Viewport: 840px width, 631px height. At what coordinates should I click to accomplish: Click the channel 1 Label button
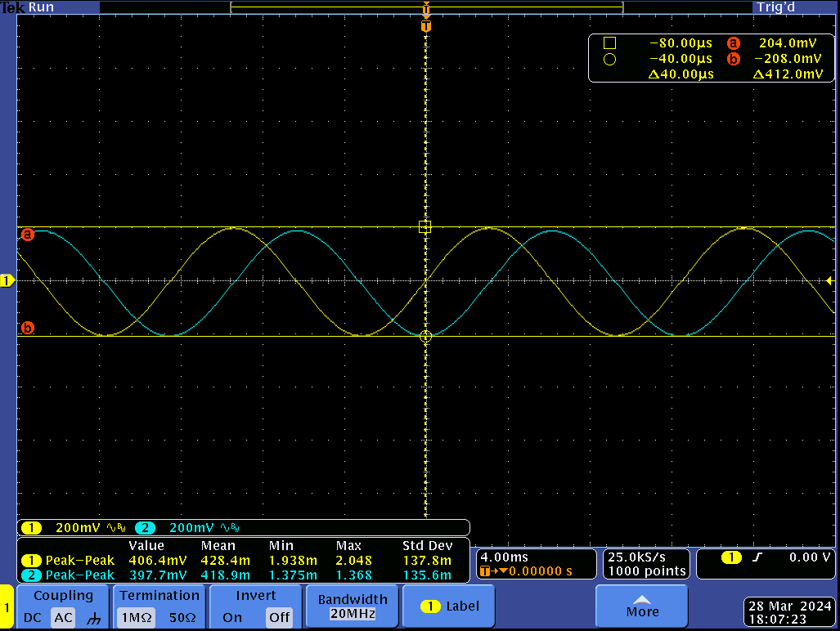pyautogui.click(x=449, y=606)
